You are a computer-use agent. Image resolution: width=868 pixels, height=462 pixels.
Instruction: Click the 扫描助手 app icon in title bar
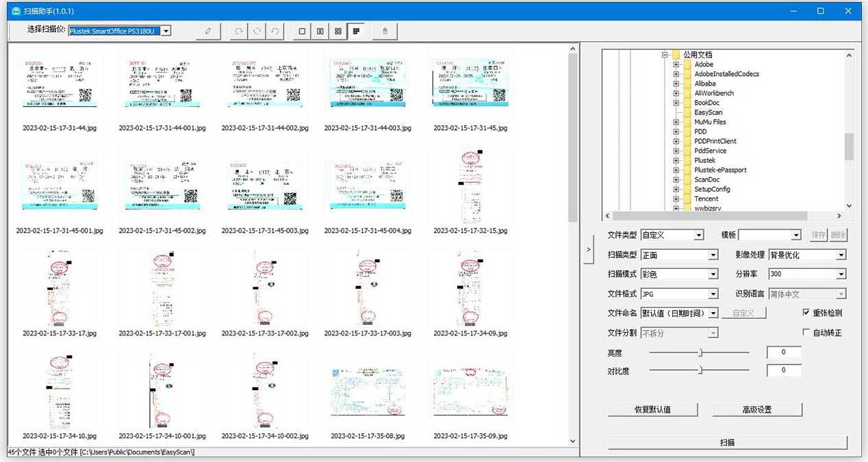click(16, 11)
